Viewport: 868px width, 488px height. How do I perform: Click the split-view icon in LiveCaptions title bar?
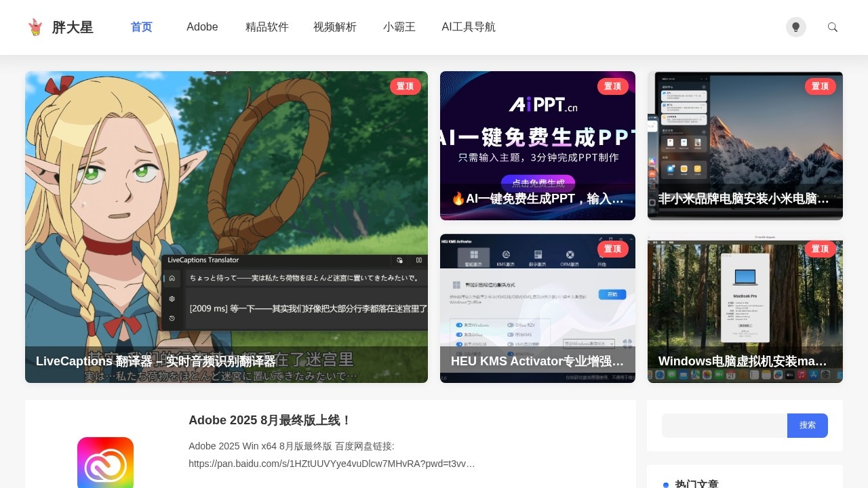tap(418, 260)
